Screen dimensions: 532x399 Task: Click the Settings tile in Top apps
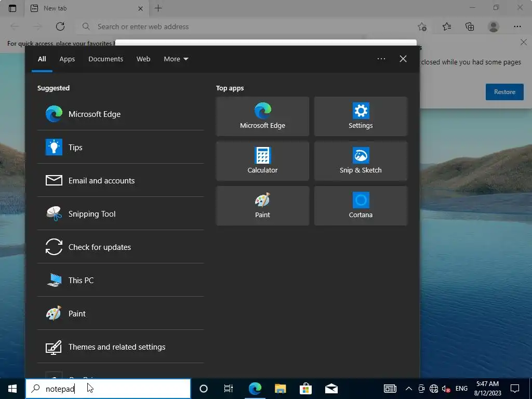[x=361, y=116]
